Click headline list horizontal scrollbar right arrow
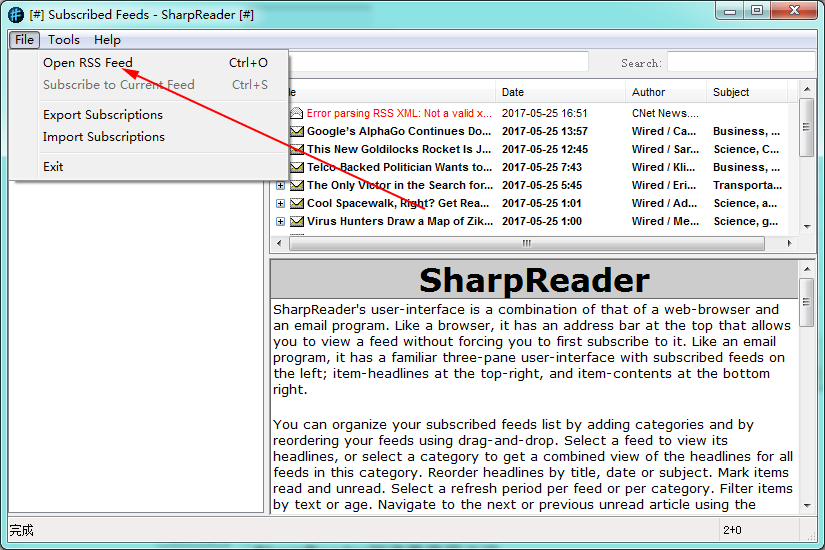 789,243
